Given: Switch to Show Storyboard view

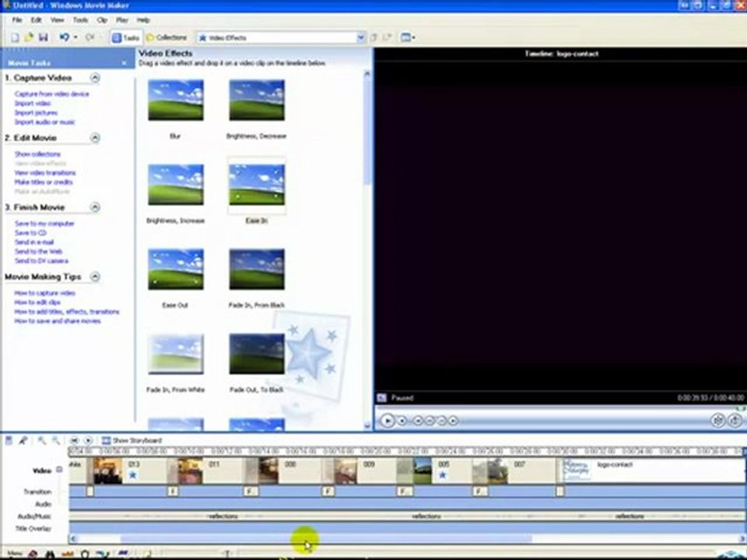Looking at the screenshot, I should tap(132, 440).
